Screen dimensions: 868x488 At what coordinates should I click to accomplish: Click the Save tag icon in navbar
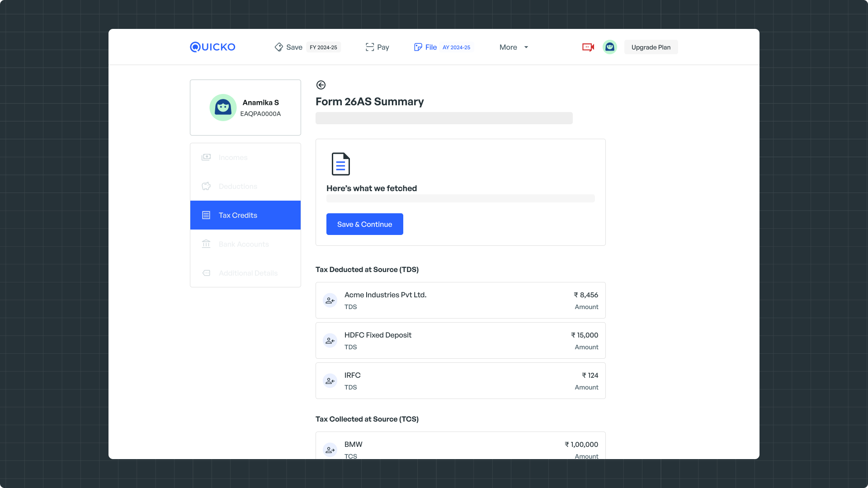(x=279, y=47)
